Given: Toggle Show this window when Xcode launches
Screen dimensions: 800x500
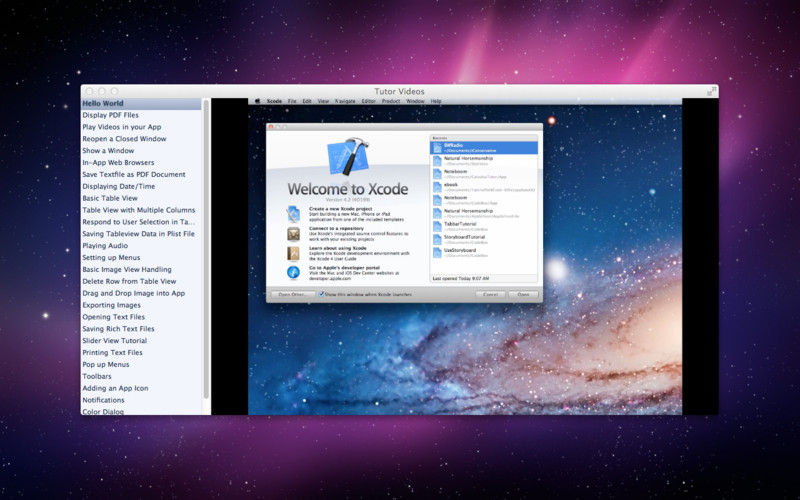Looking at the screenshot, I should (321, 294).
